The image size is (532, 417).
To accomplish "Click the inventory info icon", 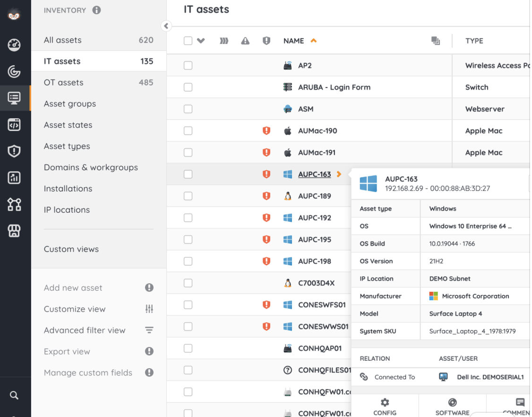I will click(96, 10).
